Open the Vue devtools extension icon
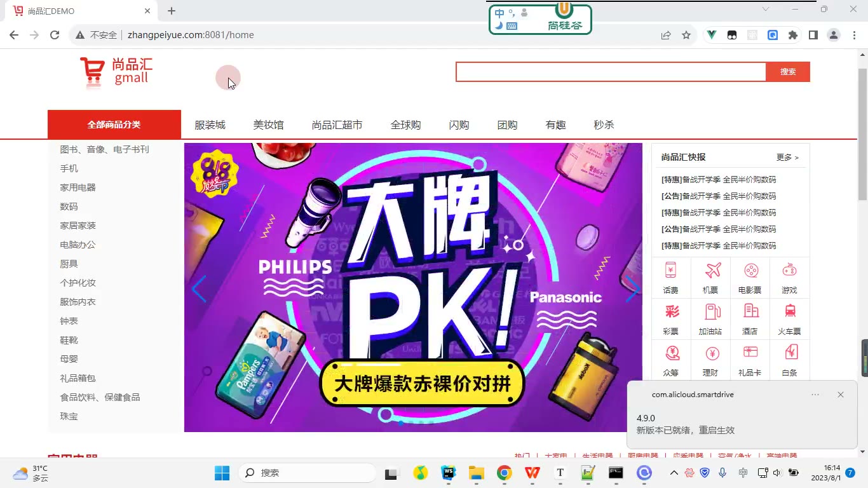The image size is (868, 488). [712, 35]
